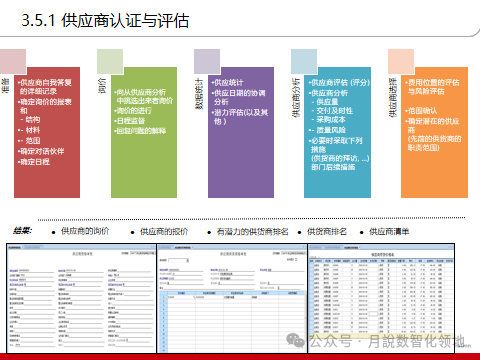Select the 供货商排名 result item
480x360 pixels.
click(327, 232)
